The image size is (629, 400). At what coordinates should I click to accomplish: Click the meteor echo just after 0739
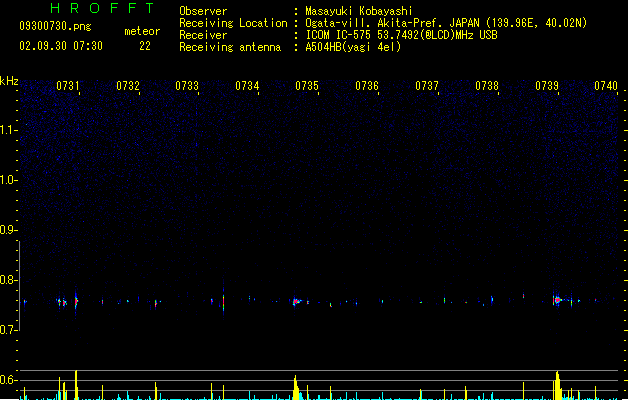click(x=557, y=300)
